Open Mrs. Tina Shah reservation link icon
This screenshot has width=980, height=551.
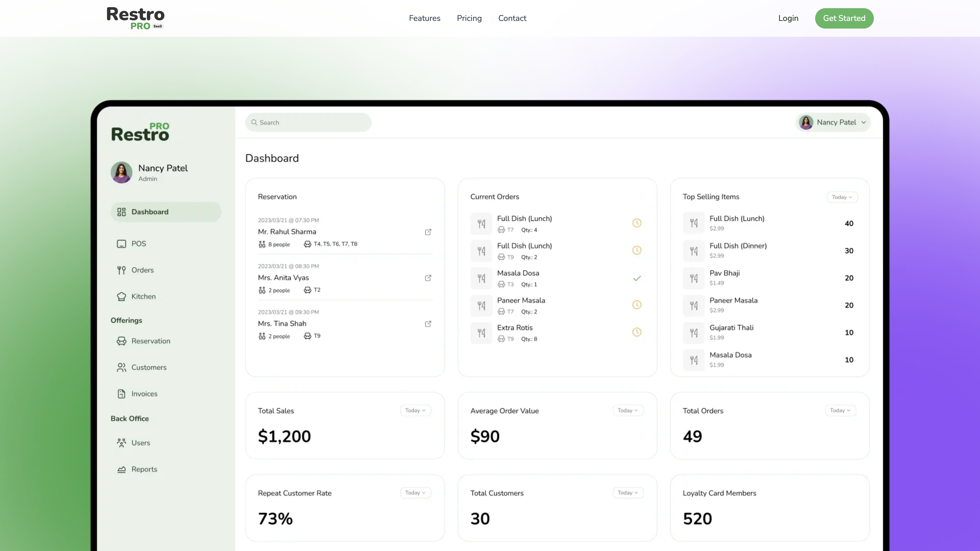pyautogui.click(x=428, y=324)
